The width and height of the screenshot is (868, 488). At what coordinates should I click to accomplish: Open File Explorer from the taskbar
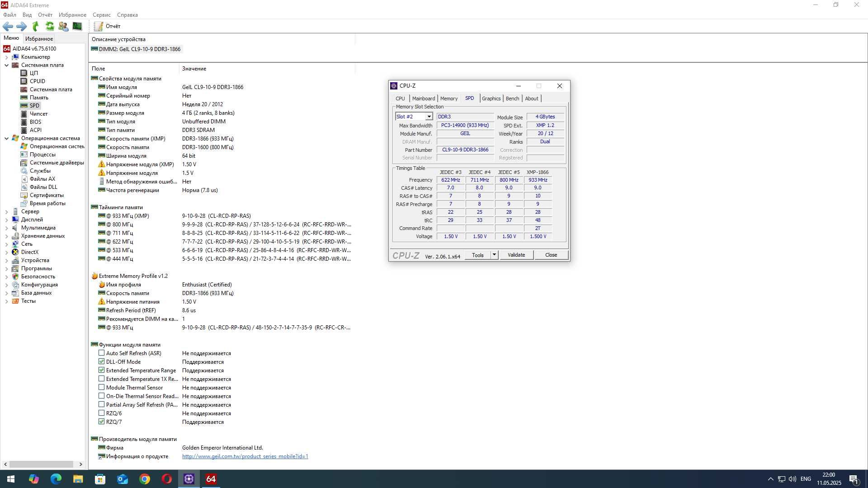[78, 479]
